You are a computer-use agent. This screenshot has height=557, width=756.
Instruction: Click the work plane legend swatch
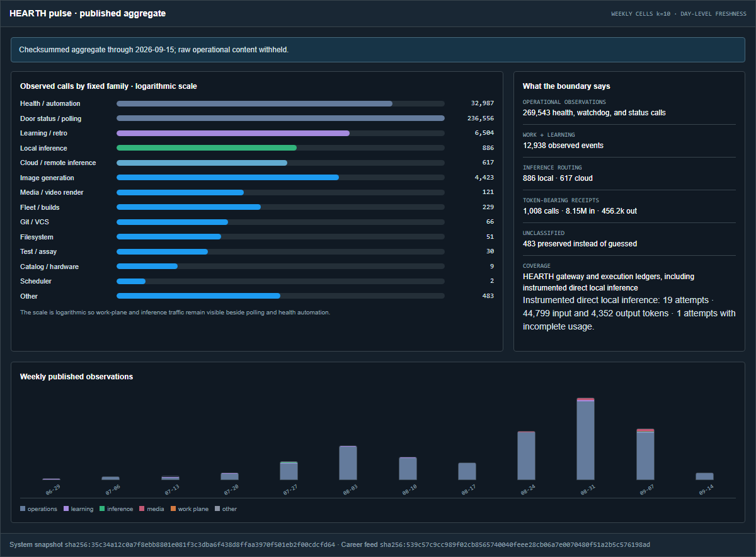[x=173, y=509]
